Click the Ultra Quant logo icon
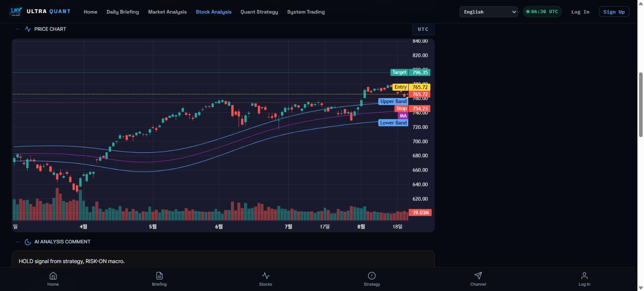This screenshot has height=291, width=644. [16, 11]
